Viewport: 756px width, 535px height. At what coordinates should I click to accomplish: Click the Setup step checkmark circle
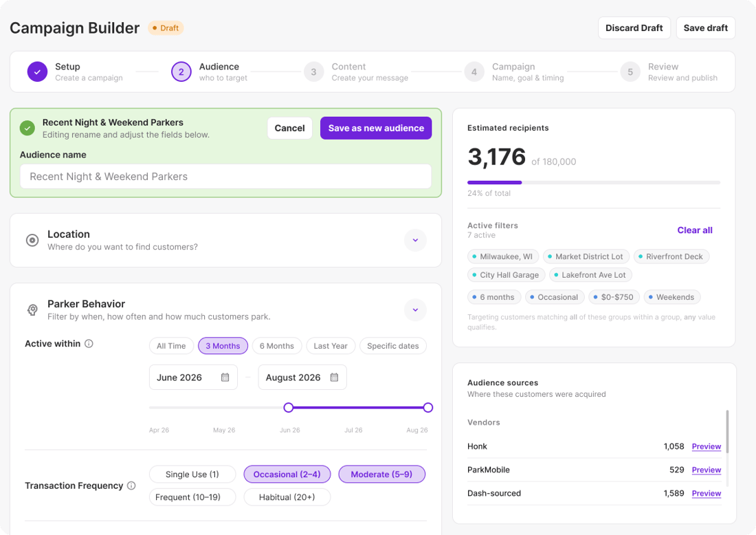point(37,72)
